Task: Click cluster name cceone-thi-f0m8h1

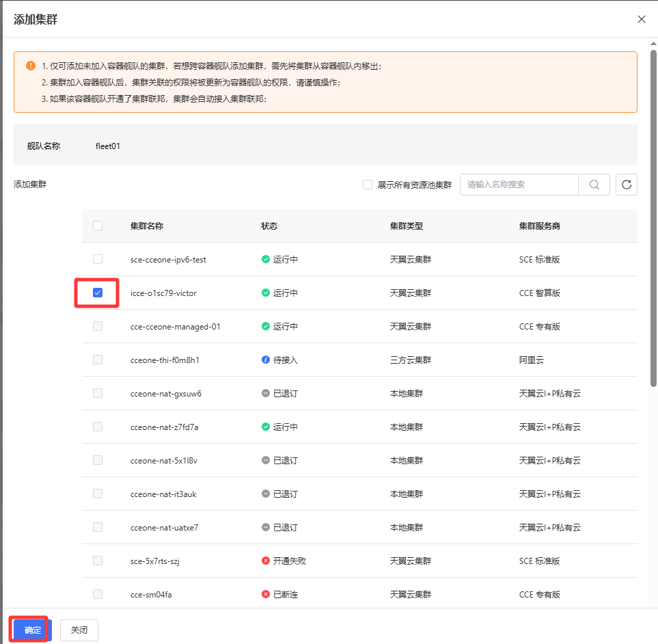Action: (165, 360)
